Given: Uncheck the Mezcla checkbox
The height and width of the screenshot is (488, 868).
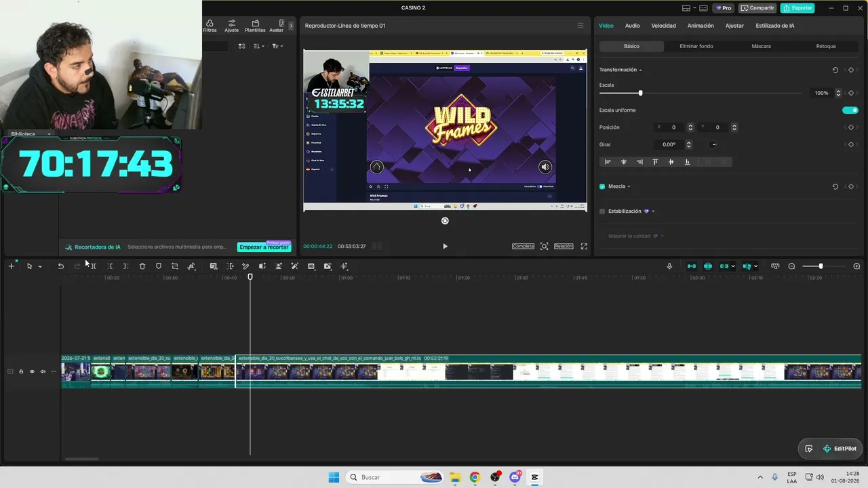Looking at the screenshot, I should point(602,186).
